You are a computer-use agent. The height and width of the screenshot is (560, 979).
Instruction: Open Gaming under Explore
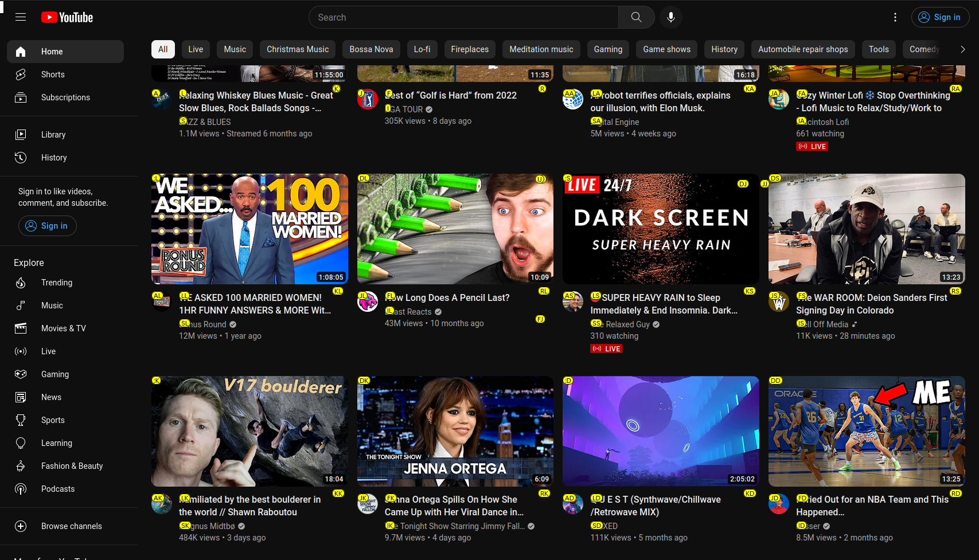pyautogui.click(x=65, y=374)
